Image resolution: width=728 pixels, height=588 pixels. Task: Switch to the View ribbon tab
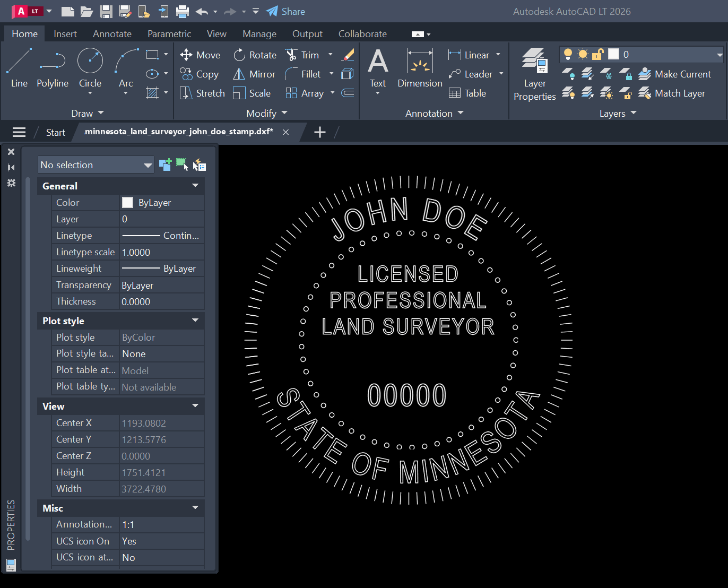[216, 34]
